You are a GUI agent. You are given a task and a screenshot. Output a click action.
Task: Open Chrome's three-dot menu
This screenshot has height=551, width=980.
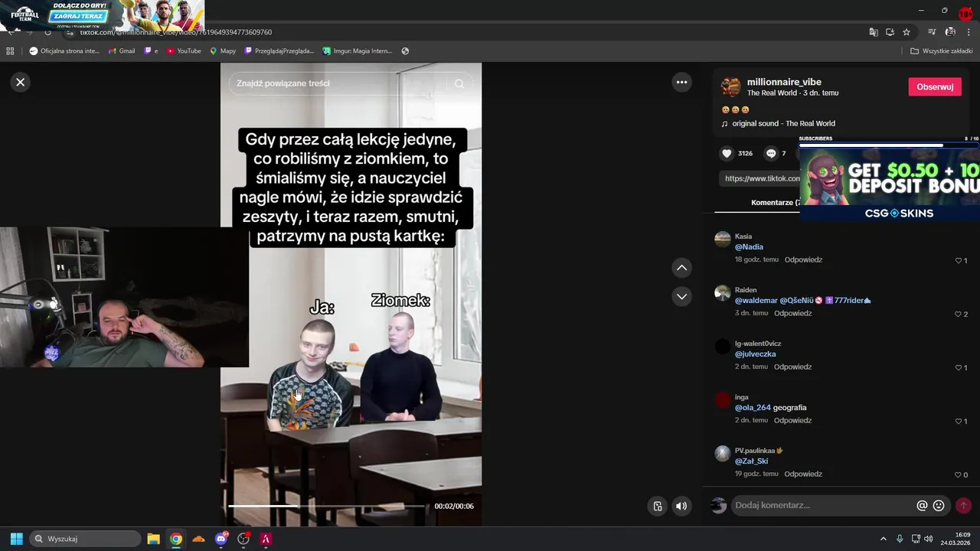click(x=969, y=32)
